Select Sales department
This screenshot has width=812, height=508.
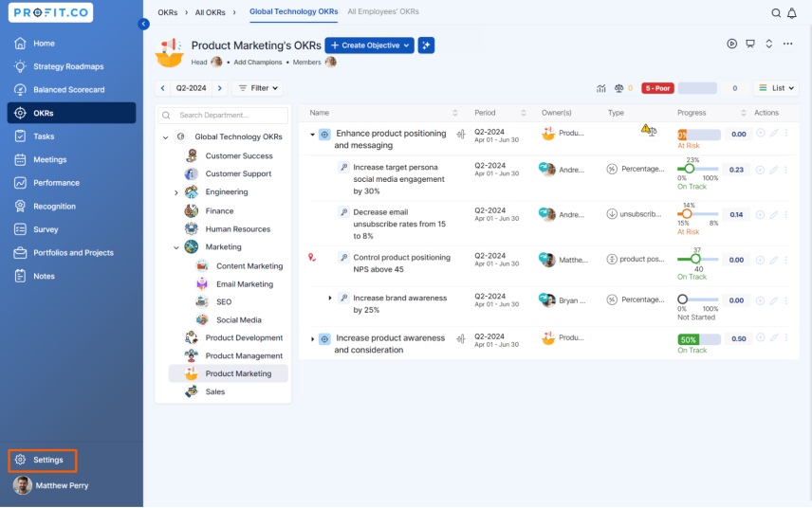tap(215, 391)
